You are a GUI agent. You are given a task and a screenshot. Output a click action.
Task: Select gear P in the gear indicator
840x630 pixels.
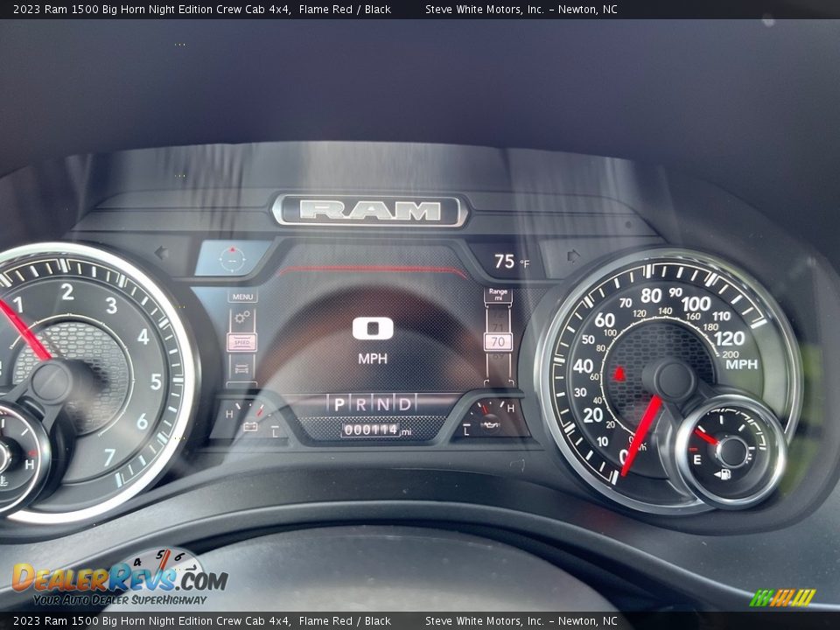coord(339,404)
